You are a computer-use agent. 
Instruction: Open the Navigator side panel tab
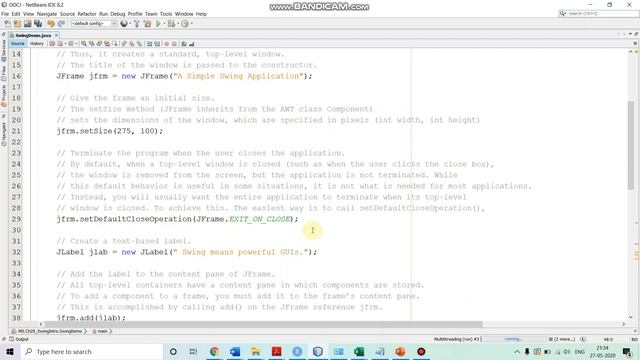click(x=4, y=133)
